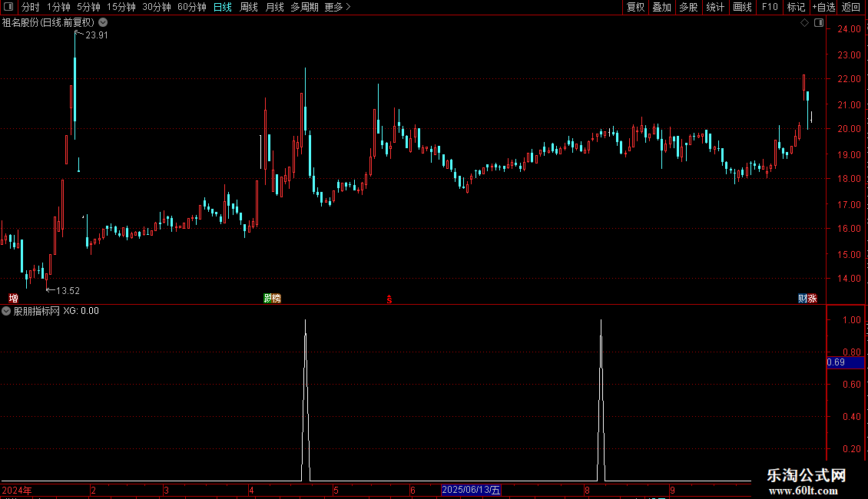868x499 pixels.
Task: Click the 2024年 axis label
Action: (x=17, y=490)
